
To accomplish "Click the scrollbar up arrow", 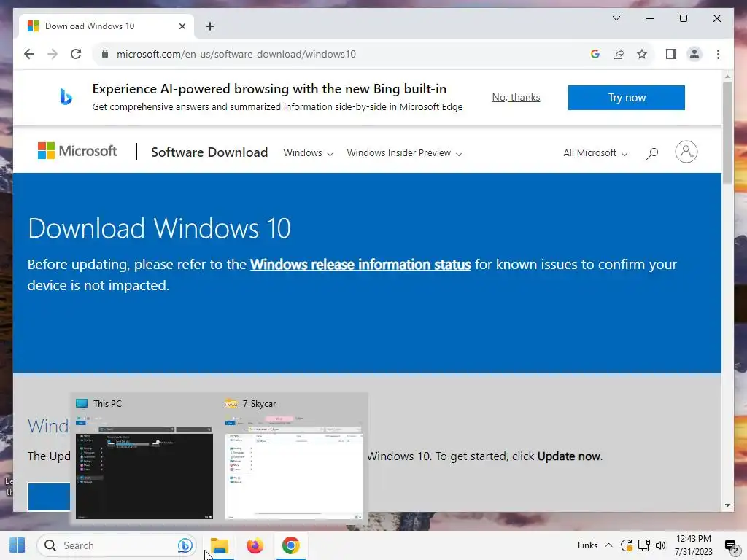I will [x=727, y=76].
